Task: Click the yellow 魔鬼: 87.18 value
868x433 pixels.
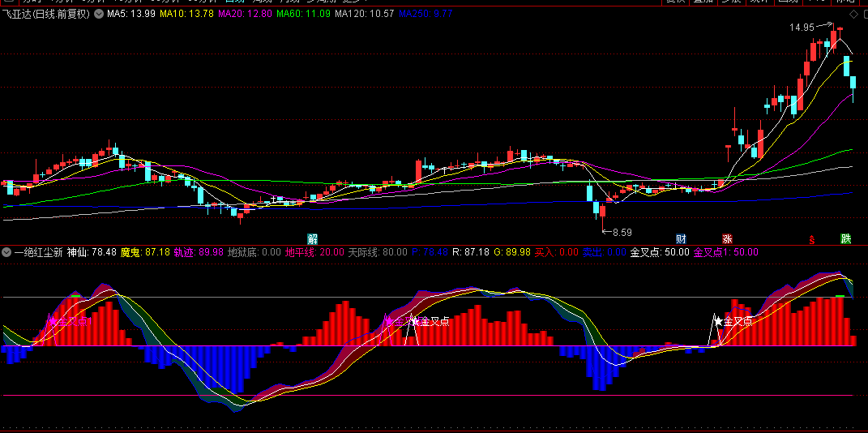Action: 145,252
